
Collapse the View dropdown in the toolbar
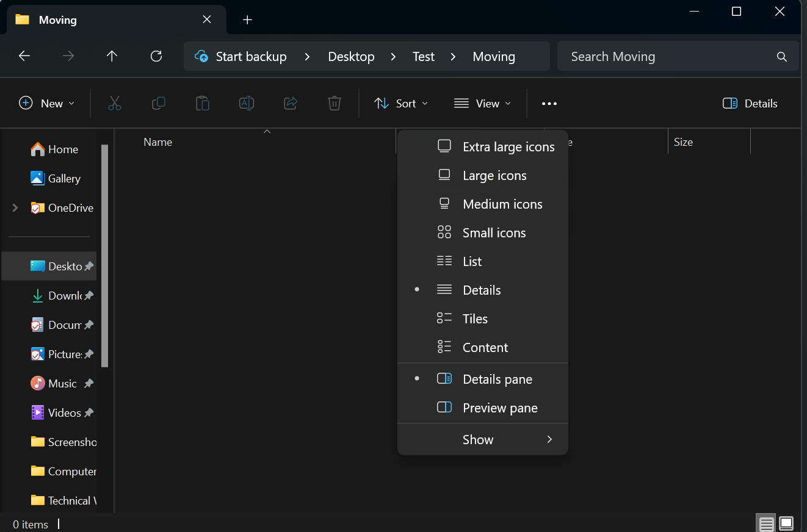(x=482, y=104)
